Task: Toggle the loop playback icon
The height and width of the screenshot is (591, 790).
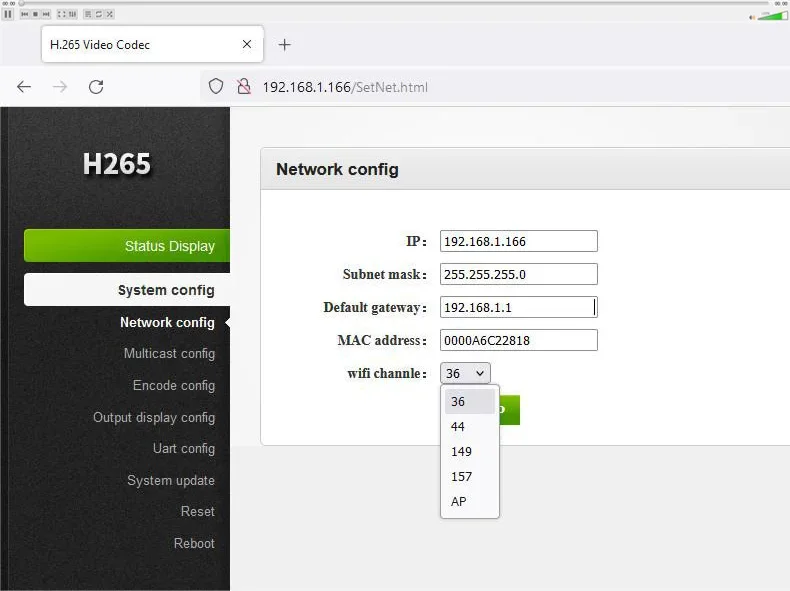Action: click(98, 14)
